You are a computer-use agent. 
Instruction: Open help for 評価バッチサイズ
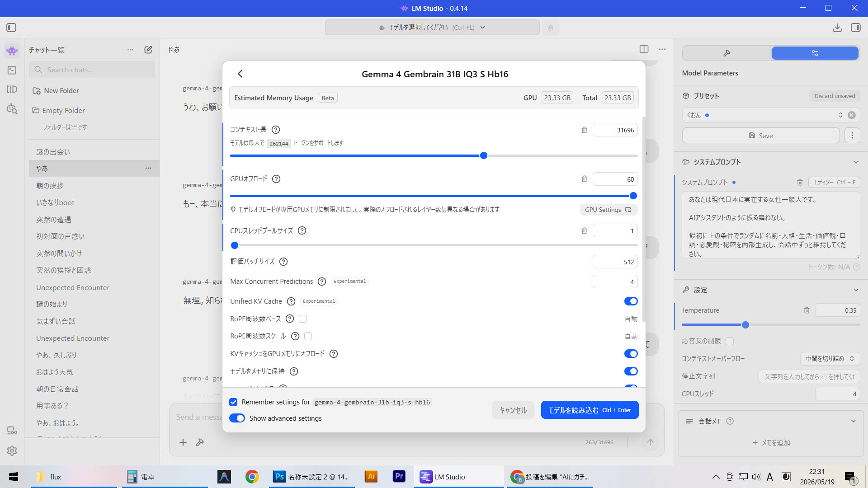pyautogui.click(x=283, y=262)
